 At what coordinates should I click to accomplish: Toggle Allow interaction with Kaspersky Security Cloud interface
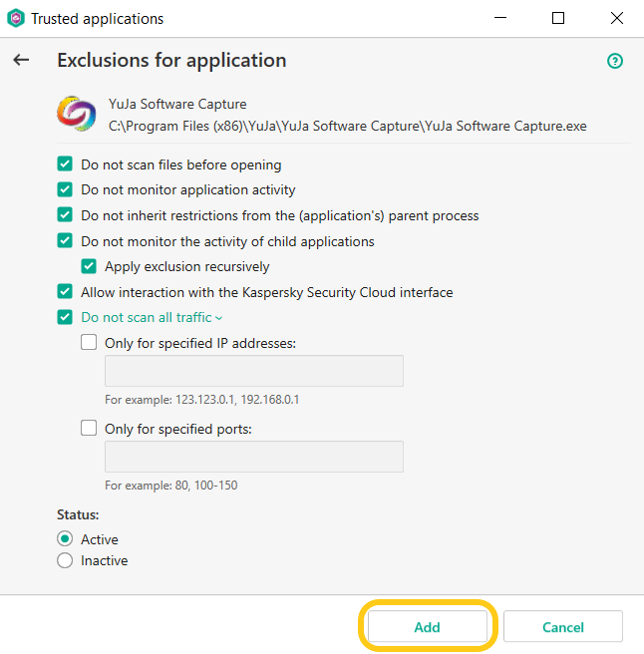(65, 291)
